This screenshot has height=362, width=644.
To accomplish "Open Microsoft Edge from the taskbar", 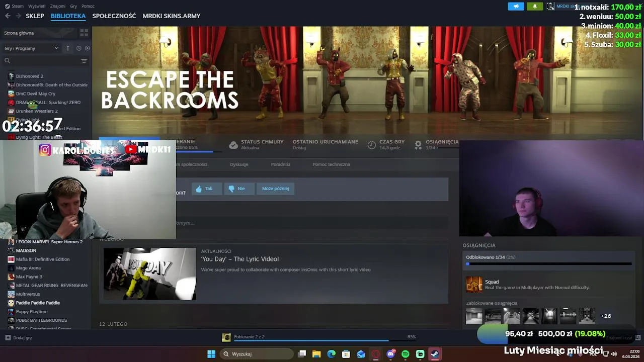I will click(x=331, y=354).
